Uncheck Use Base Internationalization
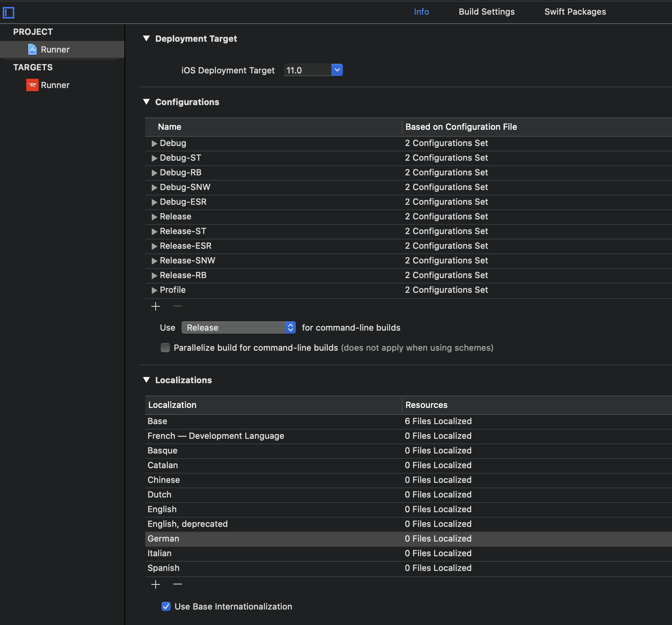The height and width of the screenshot is (625, 672). pyautogui.click(x=166, y=606)
